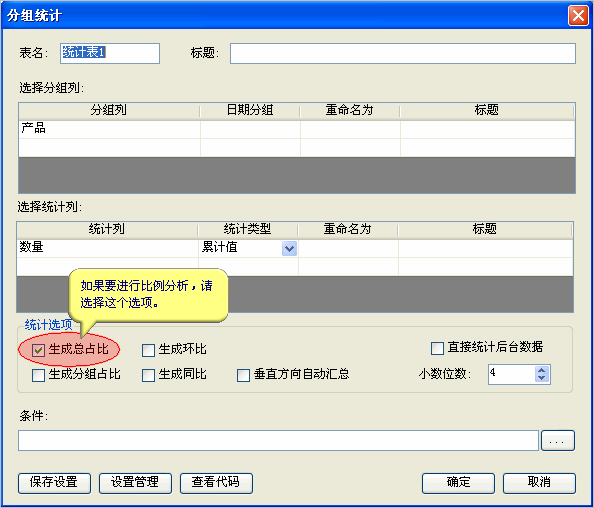Uncheck the 生成总占比 checkbox
Image resolution: width=594 pixels, height=508 pixels.
pyautogui.click(x=38, y=350)
